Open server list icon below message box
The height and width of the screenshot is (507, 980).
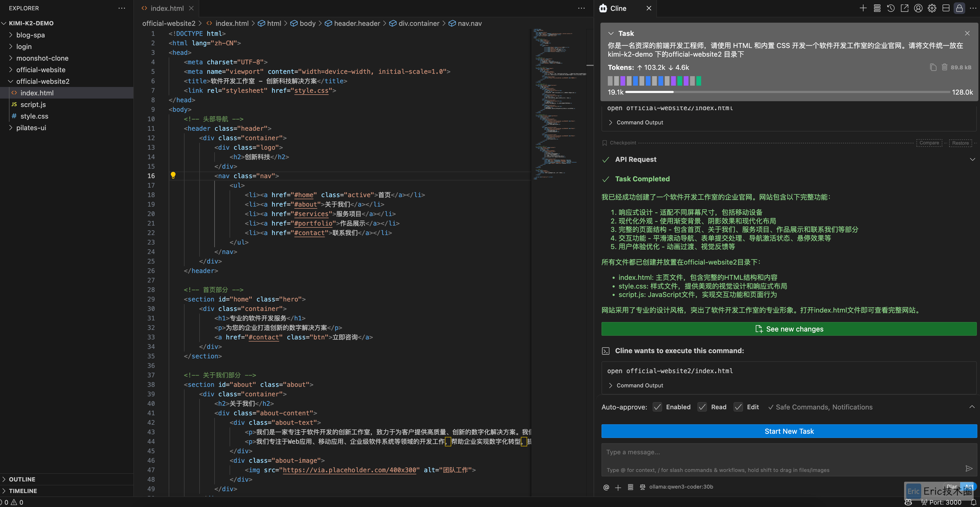(x=630, y=487)
